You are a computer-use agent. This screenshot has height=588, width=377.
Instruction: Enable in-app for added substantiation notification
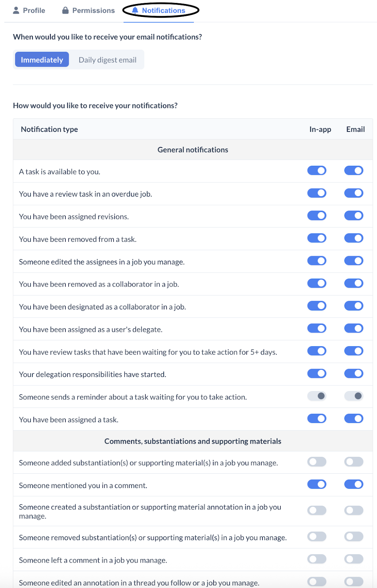(x=317, y=462)
